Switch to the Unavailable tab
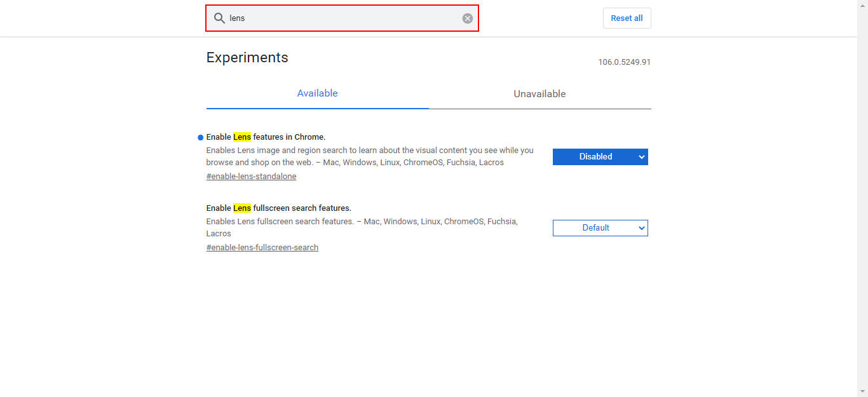 click(539, 94)
